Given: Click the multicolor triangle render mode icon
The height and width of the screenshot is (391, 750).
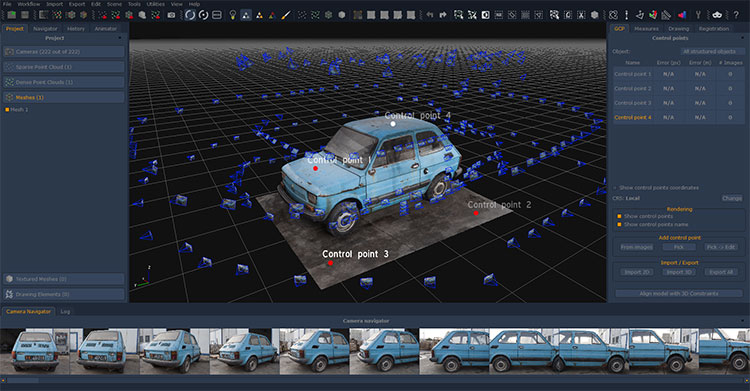Looking at the screenshot, I should click(272, 15).
